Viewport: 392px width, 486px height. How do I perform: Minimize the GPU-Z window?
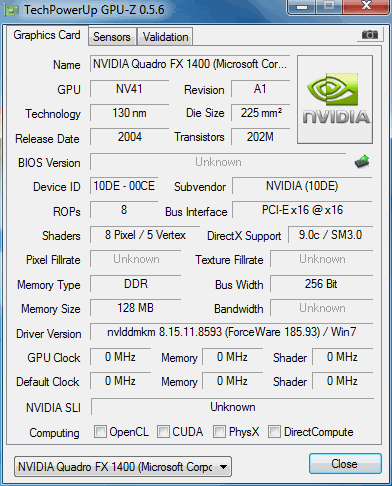tap(302, 7)
